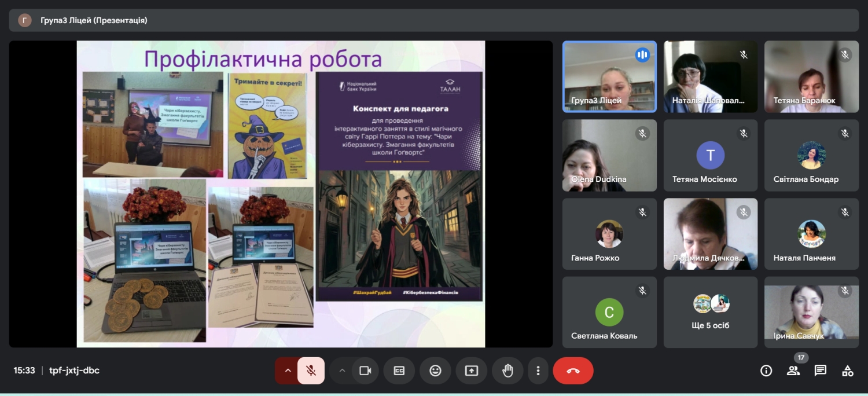Leave the call with red hang-up button
868x396 pixels.
click(x=573, y=371)
